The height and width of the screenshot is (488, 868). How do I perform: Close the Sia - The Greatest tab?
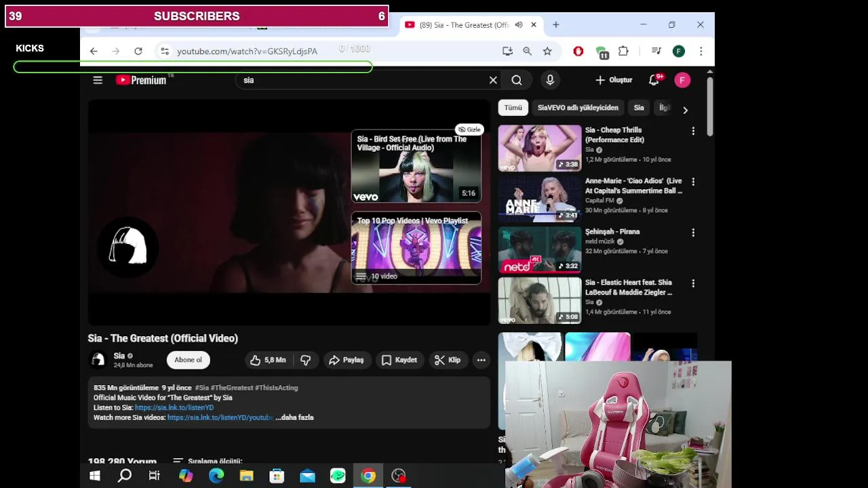[x=534, y=25]
